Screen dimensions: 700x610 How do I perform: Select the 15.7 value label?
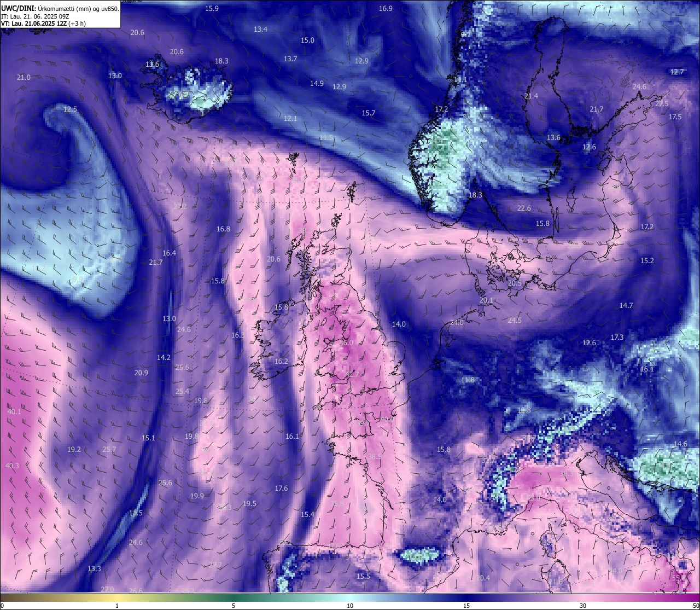(369, 113)
